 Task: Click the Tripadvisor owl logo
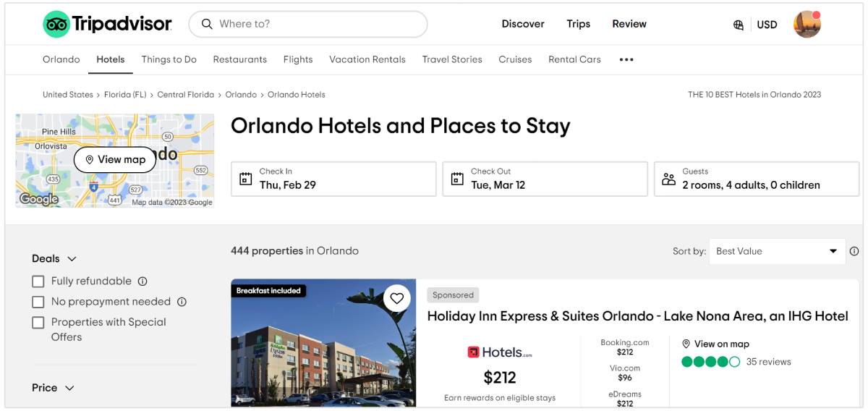tap(56, 25)
